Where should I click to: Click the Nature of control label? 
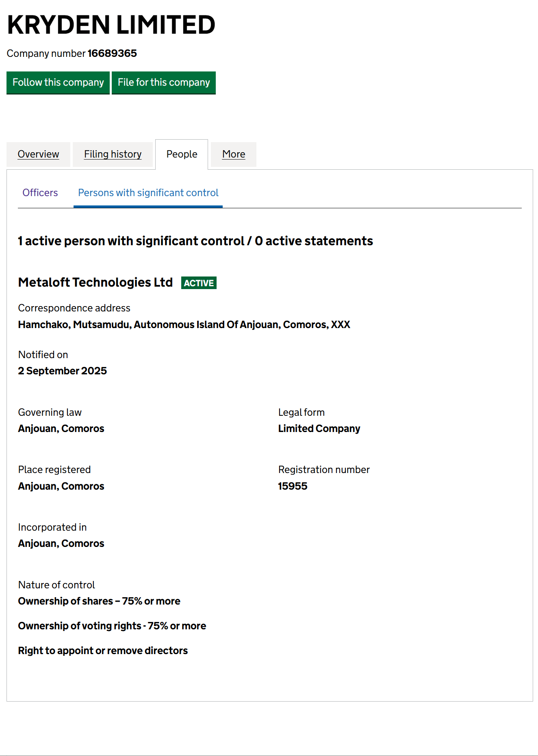[56, 585]
